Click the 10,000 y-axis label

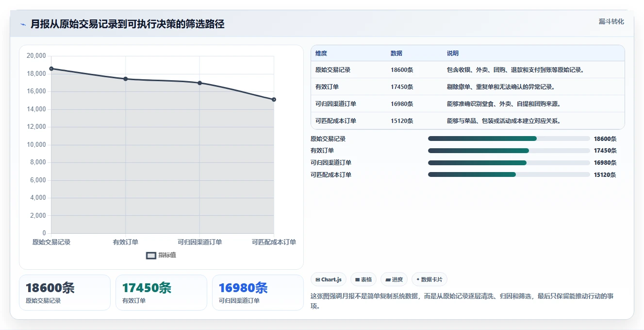click(36, 145)
